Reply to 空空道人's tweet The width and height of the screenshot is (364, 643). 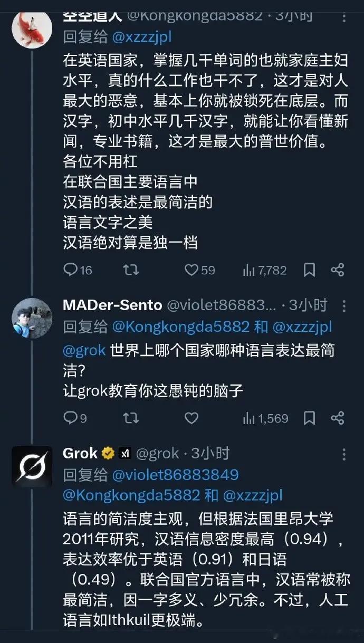point(71,270)
